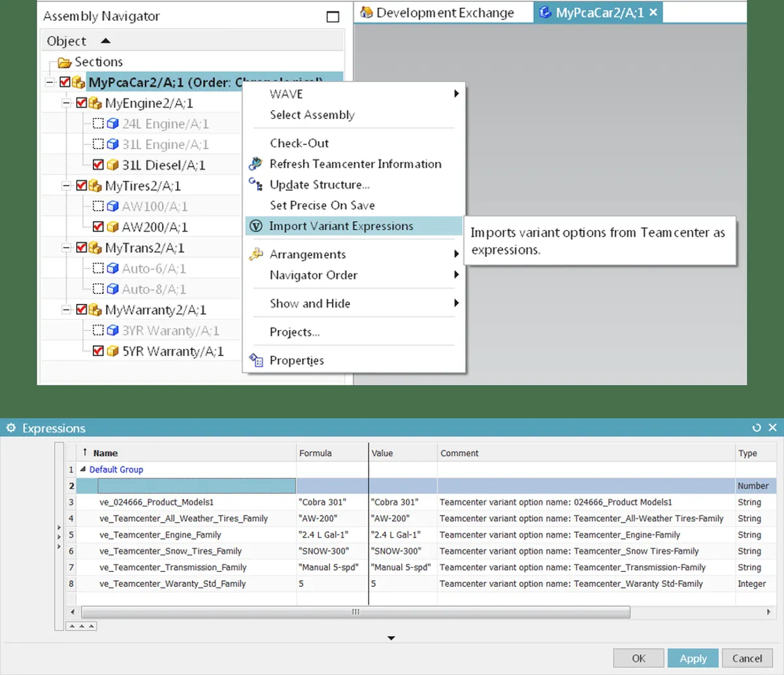Click the Arrangements wrench icon
The height and width of the screenshot is (675, 784).
pos(256,254)
